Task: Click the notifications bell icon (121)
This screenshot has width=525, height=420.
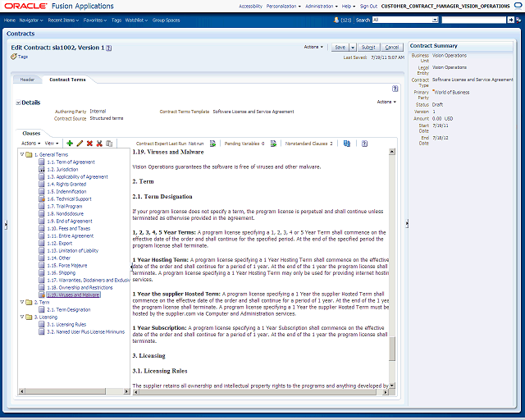Action: (x=336, y=20)
